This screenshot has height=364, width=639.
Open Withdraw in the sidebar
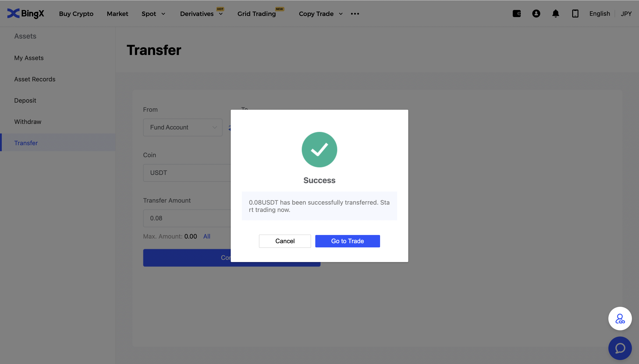click(x=28, y=122)
